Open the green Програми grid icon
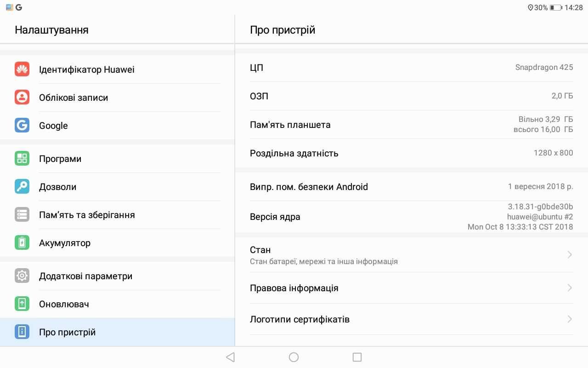This screenshot has width=588, height=368. [22, 159]
